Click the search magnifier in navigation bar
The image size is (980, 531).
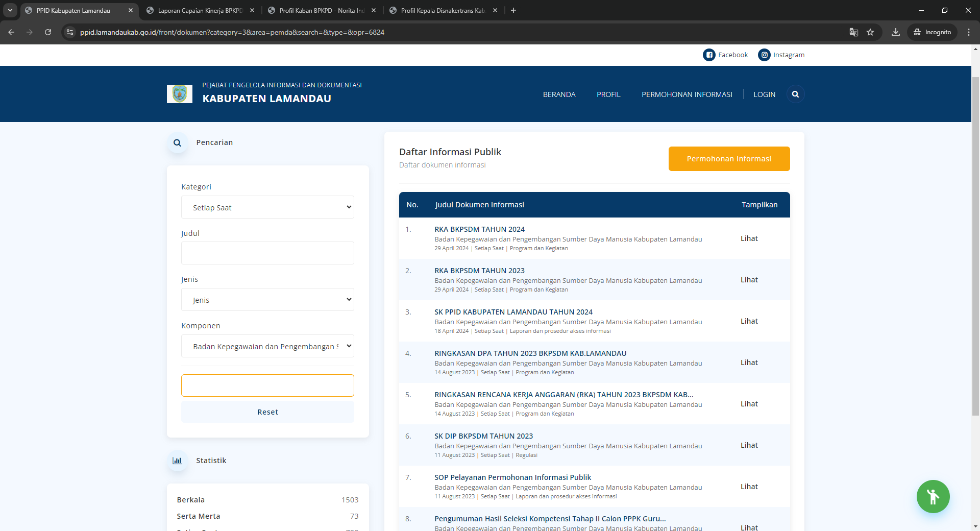(x=795, y=94)
